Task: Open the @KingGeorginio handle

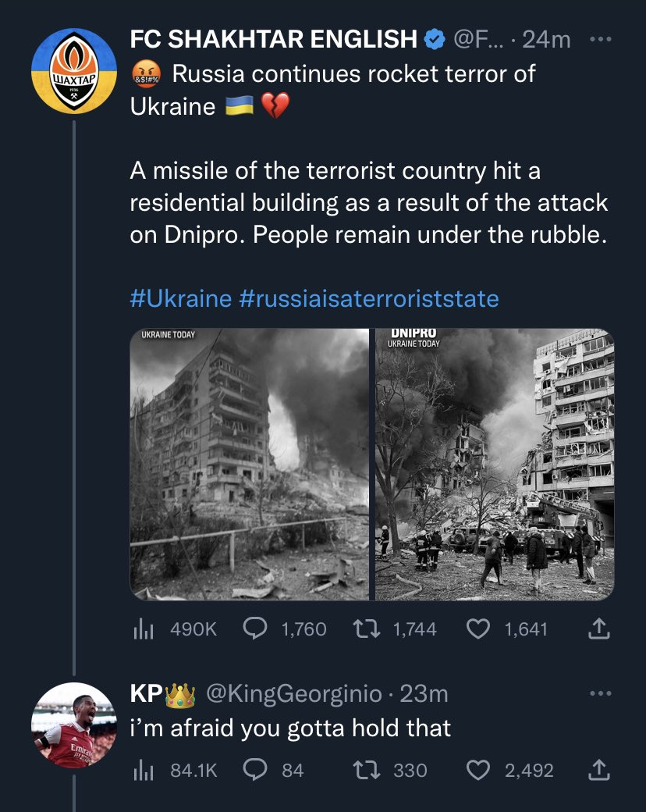Action: [294, 693]
